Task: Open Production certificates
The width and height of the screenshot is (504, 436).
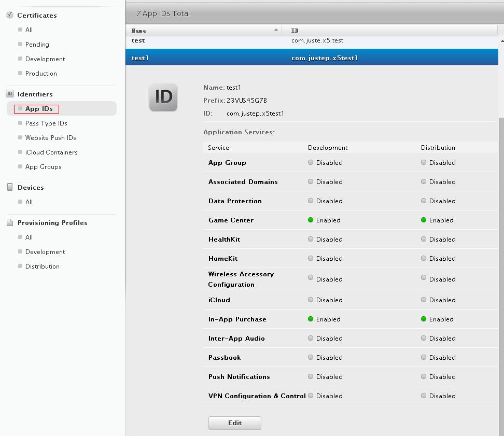Action: 41,74
